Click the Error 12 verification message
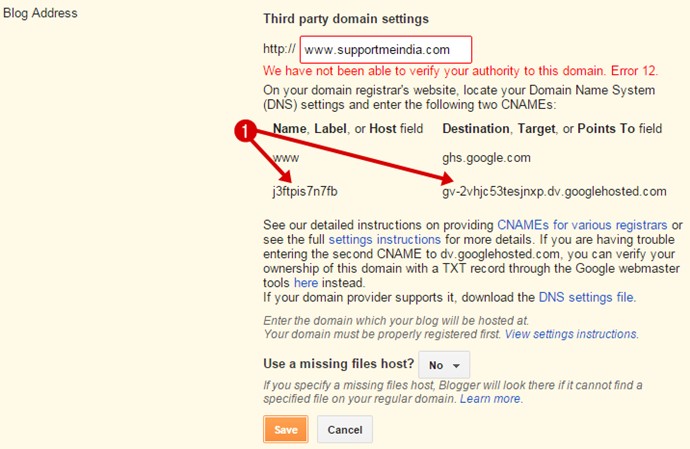This screenshot has width=690, height=449. pos(460,71)
